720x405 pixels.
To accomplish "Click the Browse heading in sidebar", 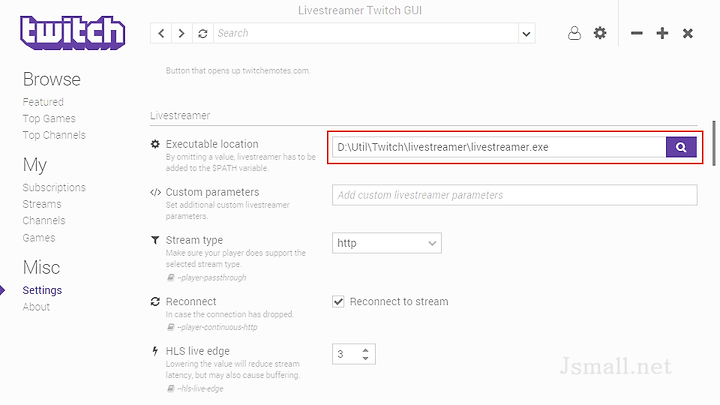I will tap(52, 79).
